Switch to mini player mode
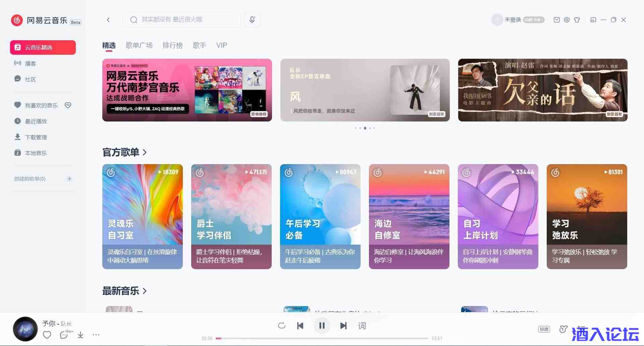 pos(593,20)
